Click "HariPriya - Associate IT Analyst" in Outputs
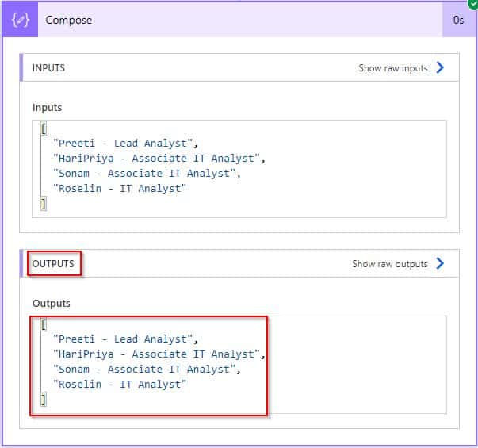 159,354
